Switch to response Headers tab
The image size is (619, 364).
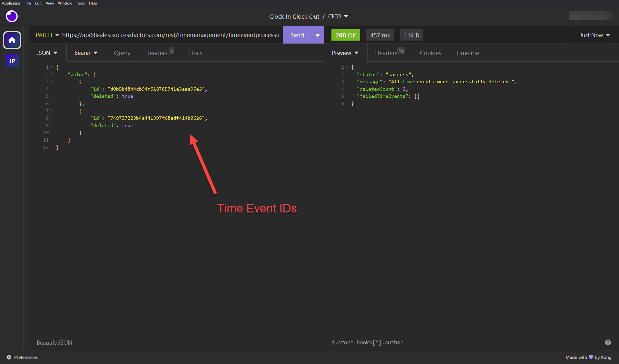(x=390, y=53)
